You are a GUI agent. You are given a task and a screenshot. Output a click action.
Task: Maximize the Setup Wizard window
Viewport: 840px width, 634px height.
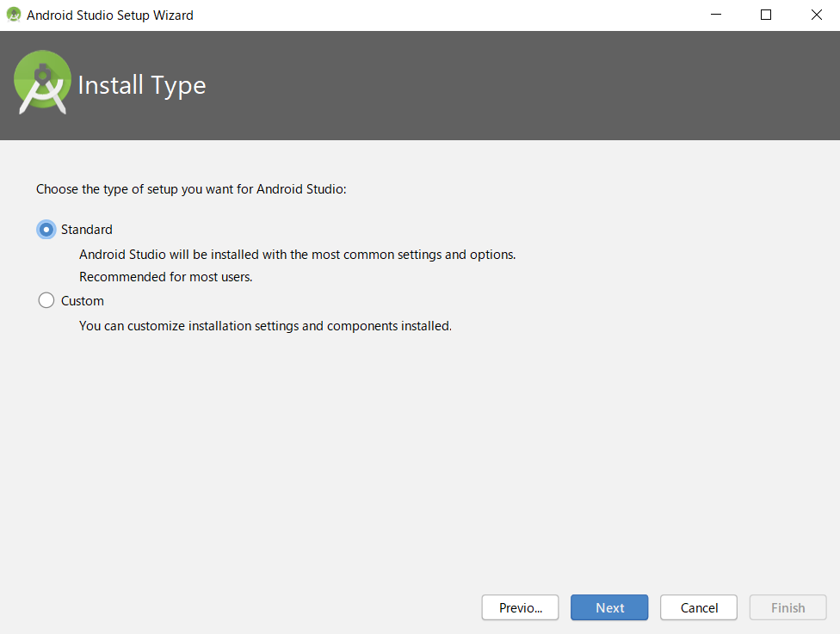766,15
